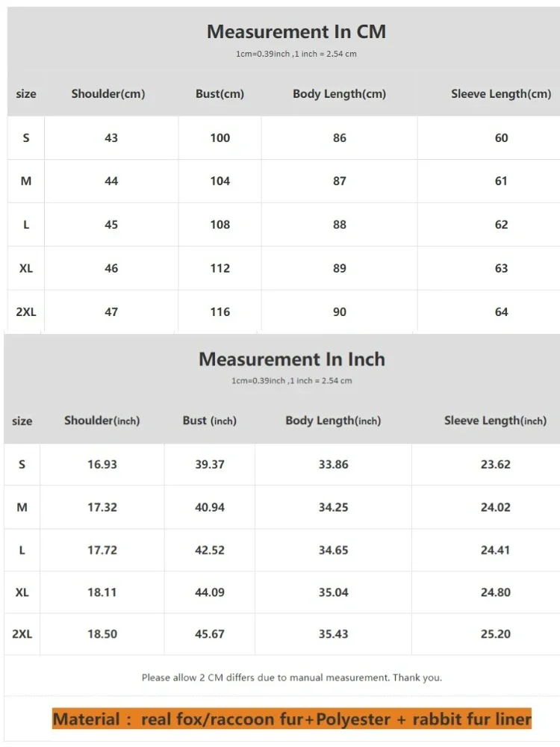Select the Bust(cm) column header
Image resolution: width=560 pixels, height=747 pixels.
click(x=220, y=94)
